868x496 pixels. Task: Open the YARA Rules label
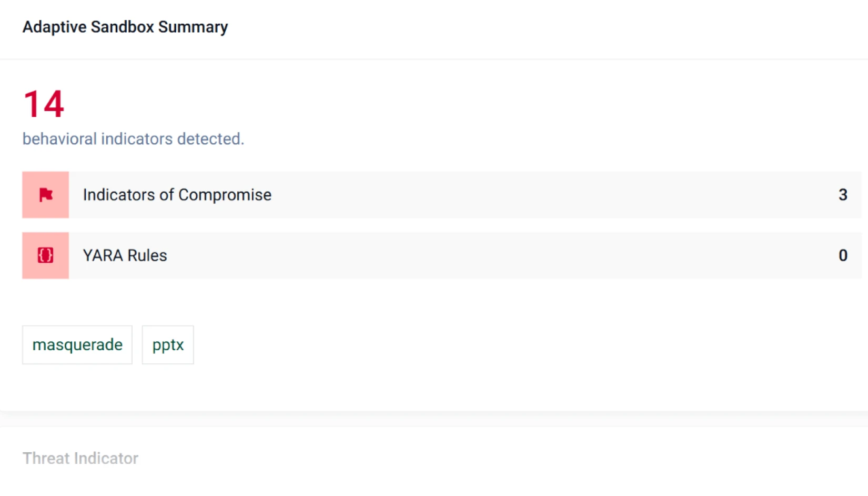(x=125, y=255)
